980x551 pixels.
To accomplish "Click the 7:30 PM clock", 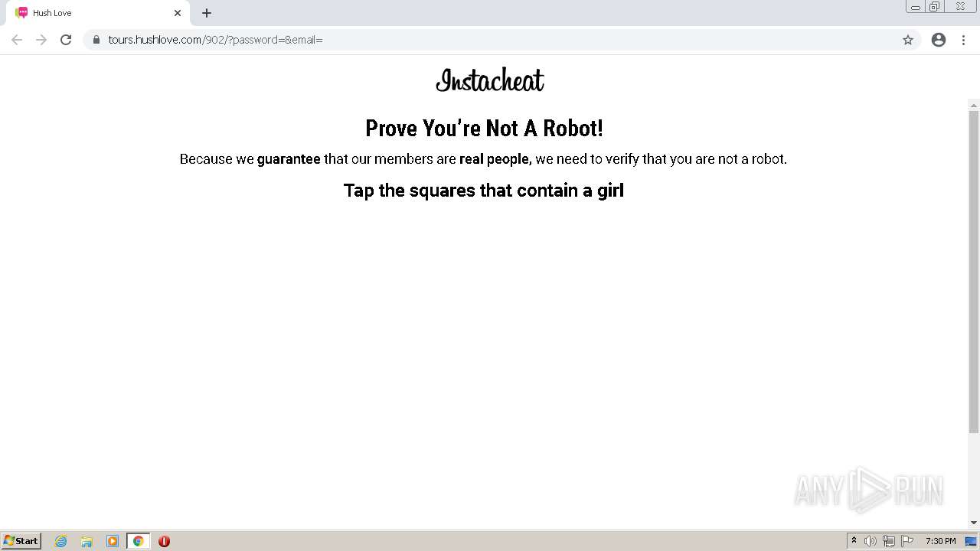I will [940, 541].
